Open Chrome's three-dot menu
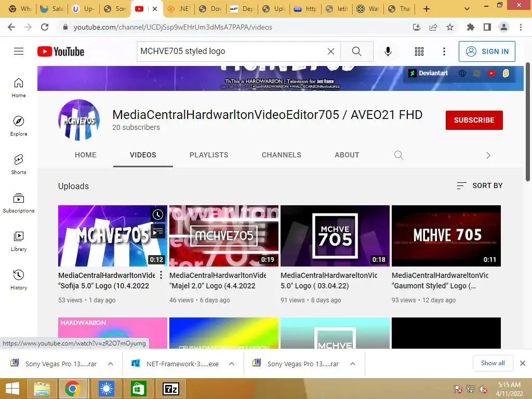Image resolution: width=532 pixels, height=399 pixels. (x=521, y=27)
